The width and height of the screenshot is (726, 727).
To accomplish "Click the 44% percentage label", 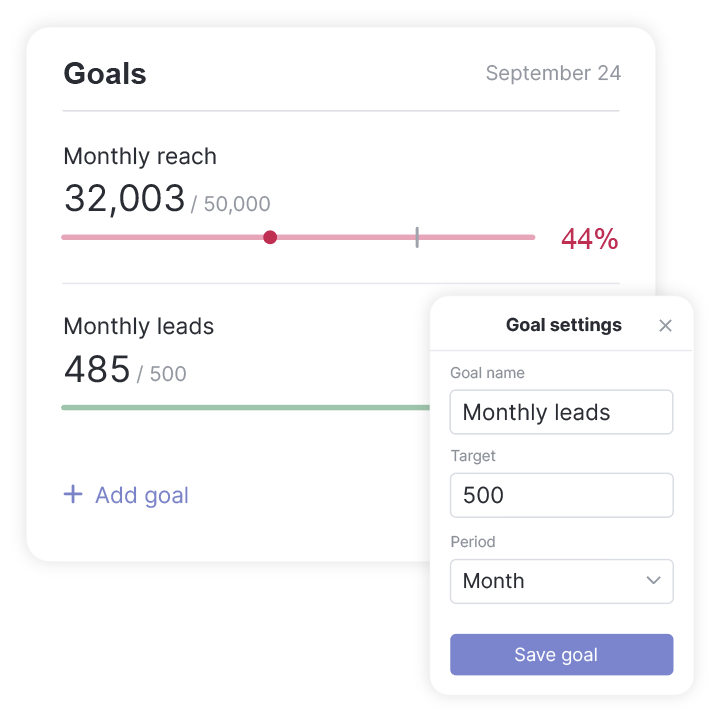I will (x=590, y=239).
